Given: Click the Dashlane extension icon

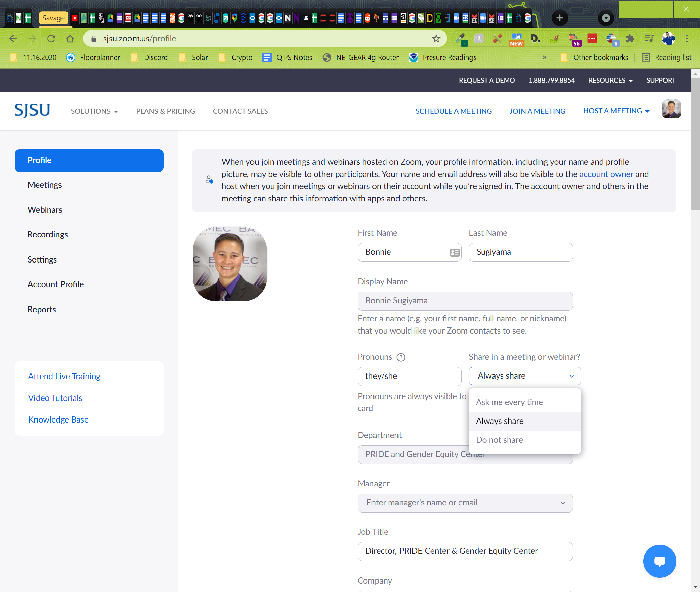Looking at the screenshot, I should (x=535, y=38).
